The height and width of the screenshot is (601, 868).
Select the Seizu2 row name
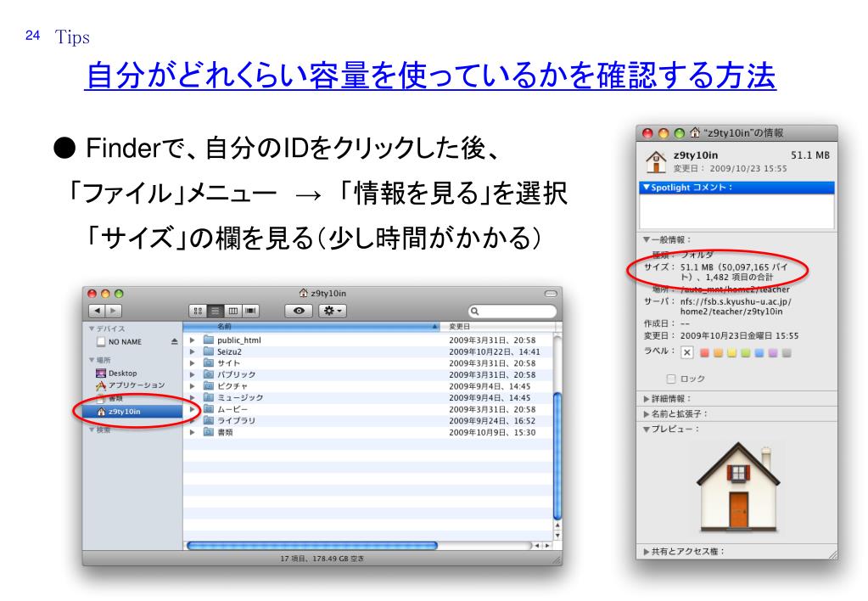pyautogui.click(x=229, y=351)
